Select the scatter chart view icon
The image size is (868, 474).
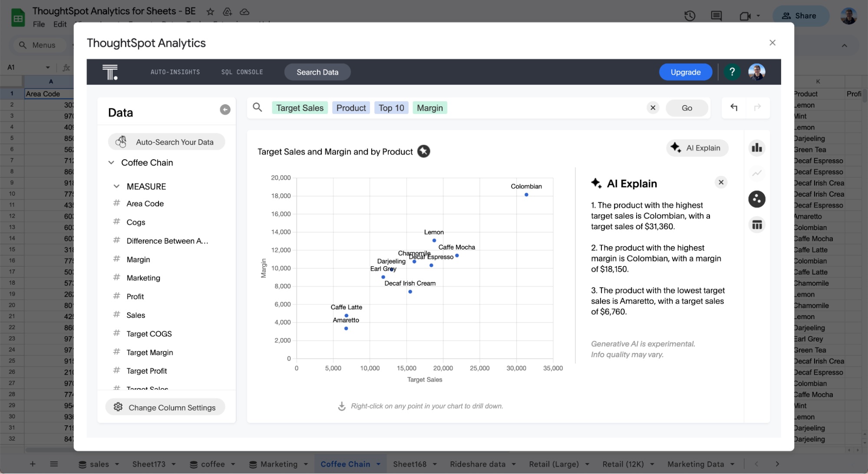coord(757,199)
